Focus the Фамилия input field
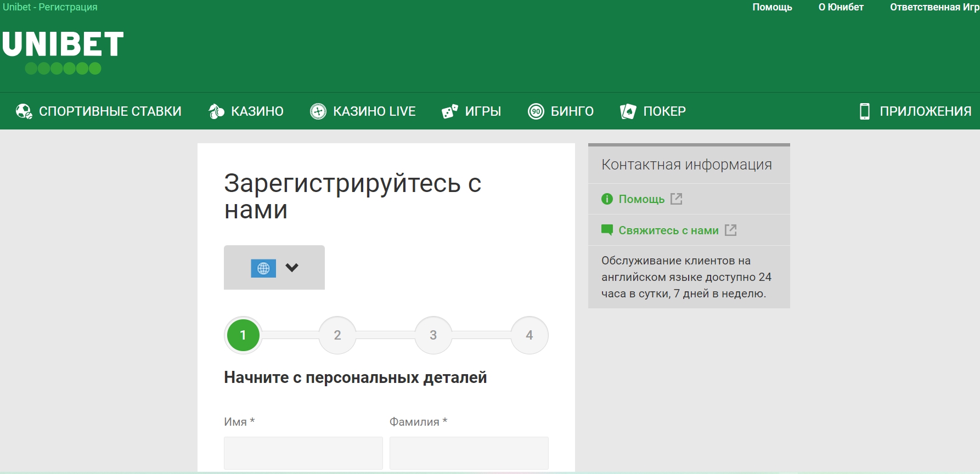 pyautogui.click(x=469, y=453)
